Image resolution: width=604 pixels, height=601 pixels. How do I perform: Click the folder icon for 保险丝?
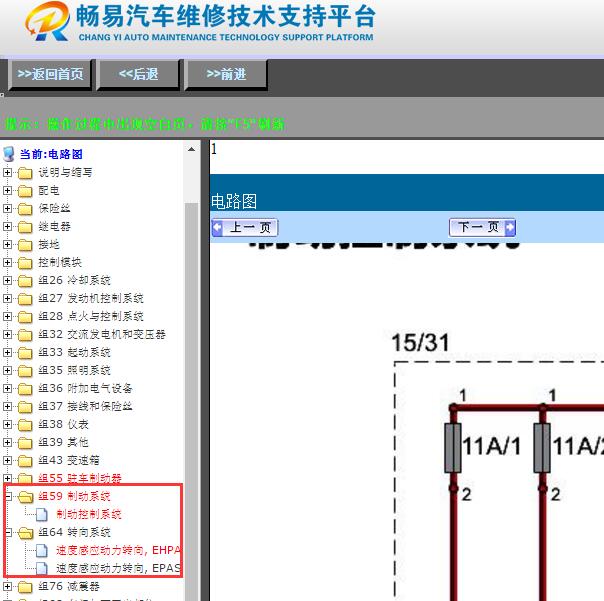(x=25, y=209)
